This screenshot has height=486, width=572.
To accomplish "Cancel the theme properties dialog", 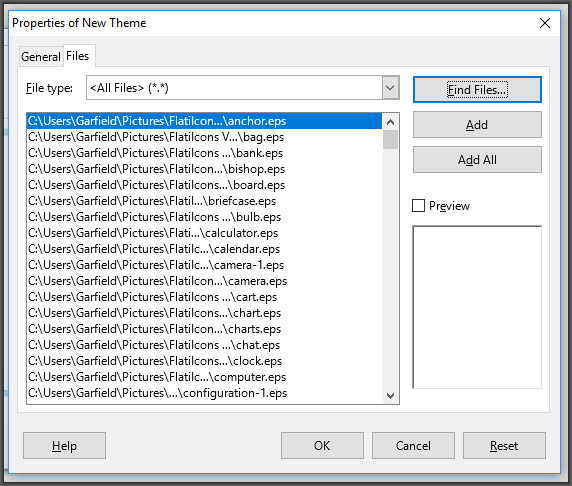I will (413, 446).
